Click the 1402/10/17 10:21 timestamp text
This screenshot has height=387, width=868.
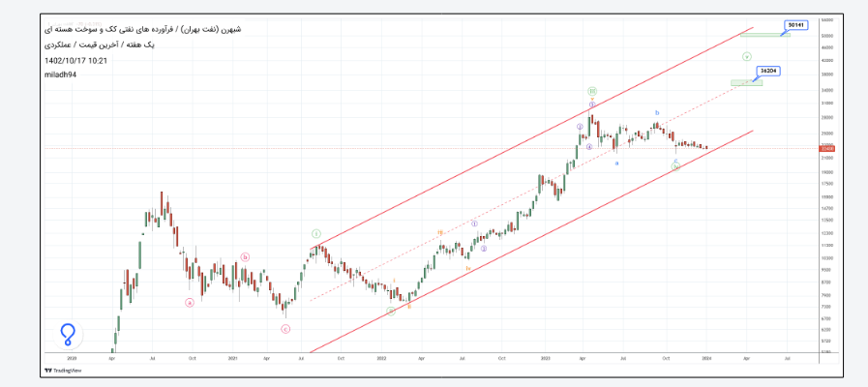(x=75, y=60)
